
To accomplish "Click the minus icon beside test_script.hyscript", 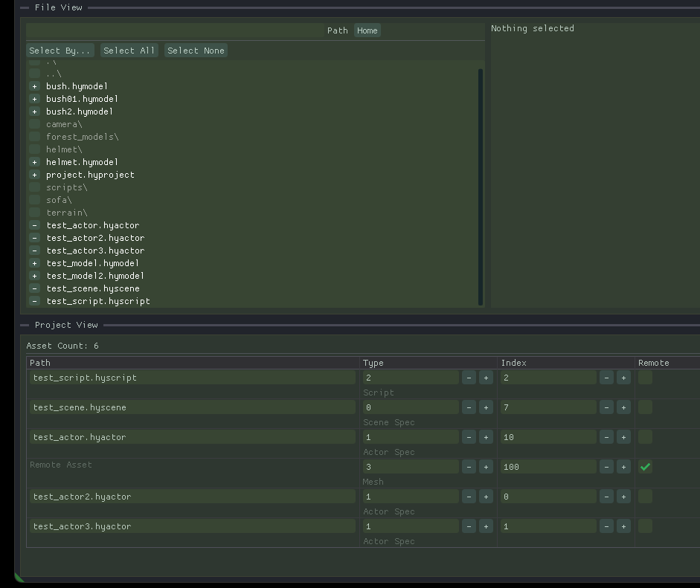I will (34, 301).
